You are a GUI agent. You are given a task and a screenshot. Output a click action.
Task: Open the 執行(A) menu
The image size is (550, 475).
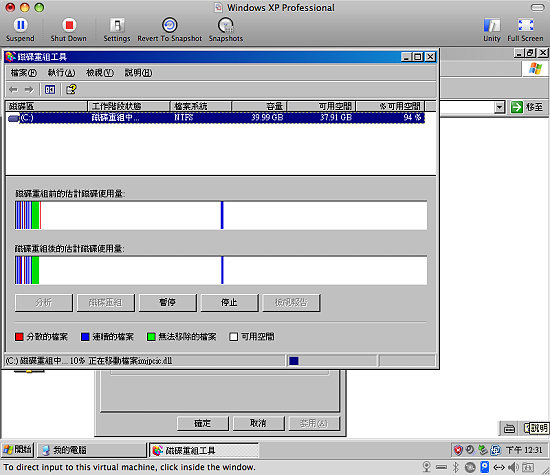[61, 73]
